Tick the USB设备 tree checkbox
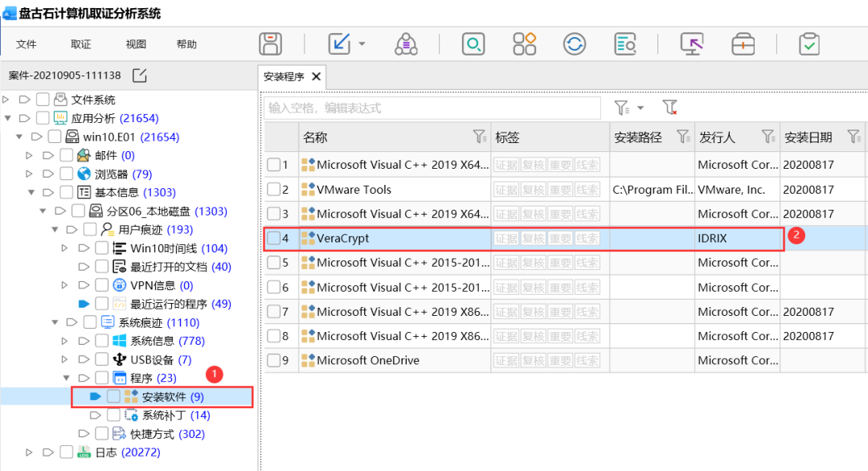This screenshot has width=868, height=471. tap(102, 360)
